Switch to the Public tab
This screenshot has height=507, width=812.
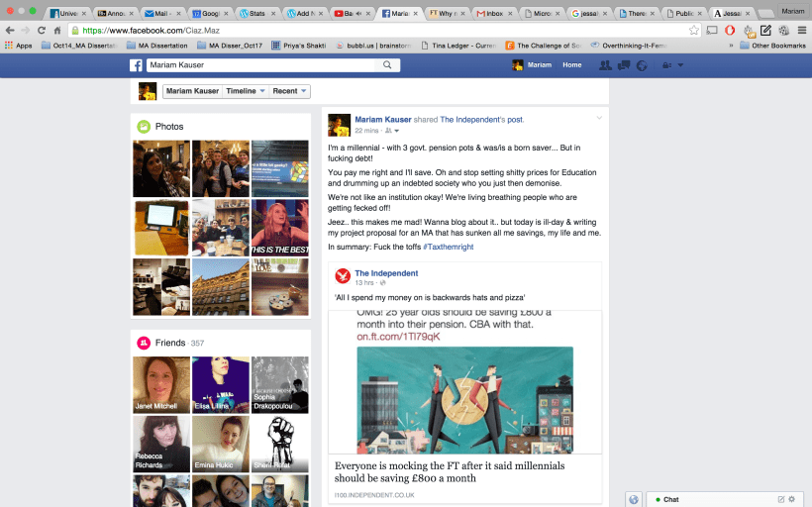[x=683, y=14]
